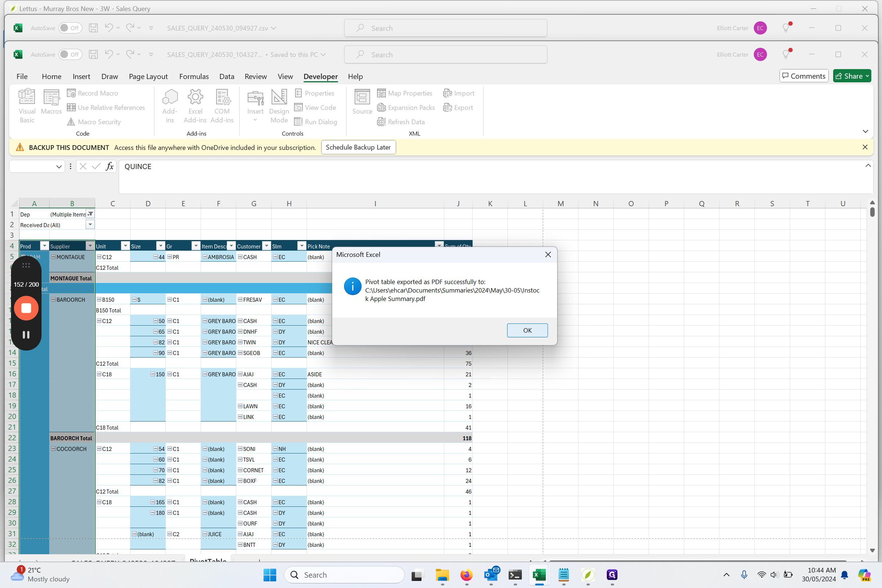Click the formula bar containing QUINCE
Image resolution: width=882 pixels, height=588 pixels.
[x=495, y=177]
